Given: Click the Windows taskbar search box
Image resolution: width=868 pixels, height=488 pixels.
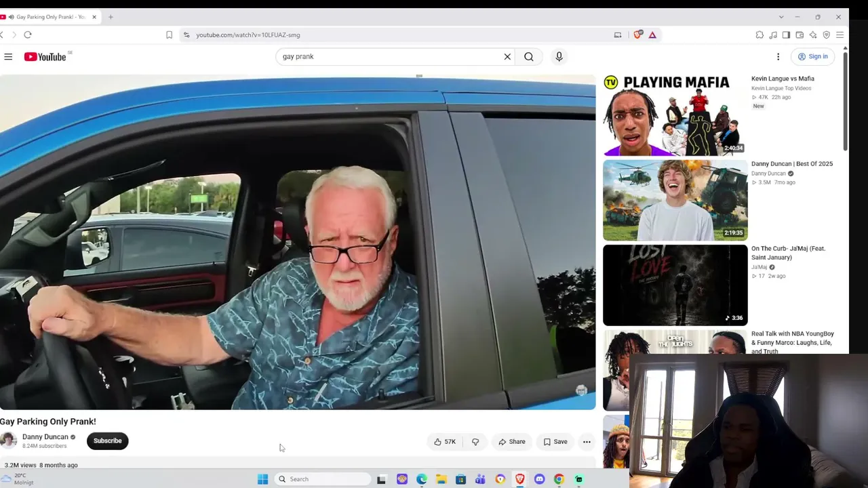Looking at the screenshot, I should 323,479.
